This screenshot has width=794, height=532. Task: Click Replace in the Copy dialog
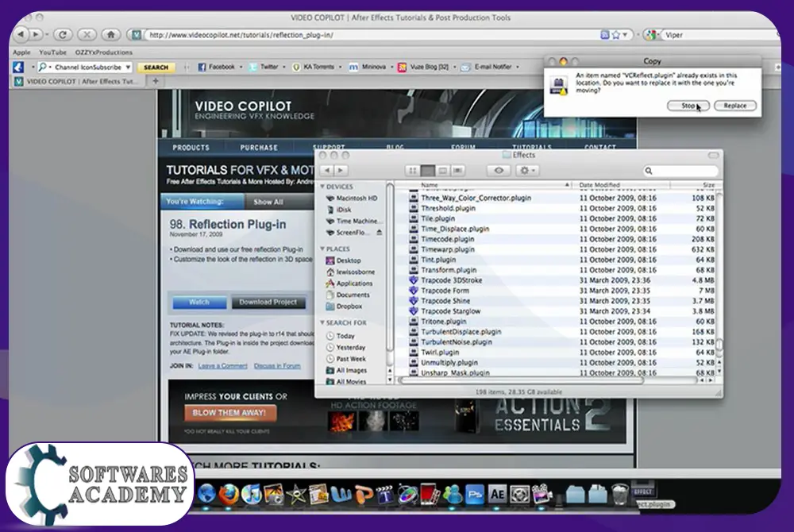pyautogui.click(x=734, y=106)
